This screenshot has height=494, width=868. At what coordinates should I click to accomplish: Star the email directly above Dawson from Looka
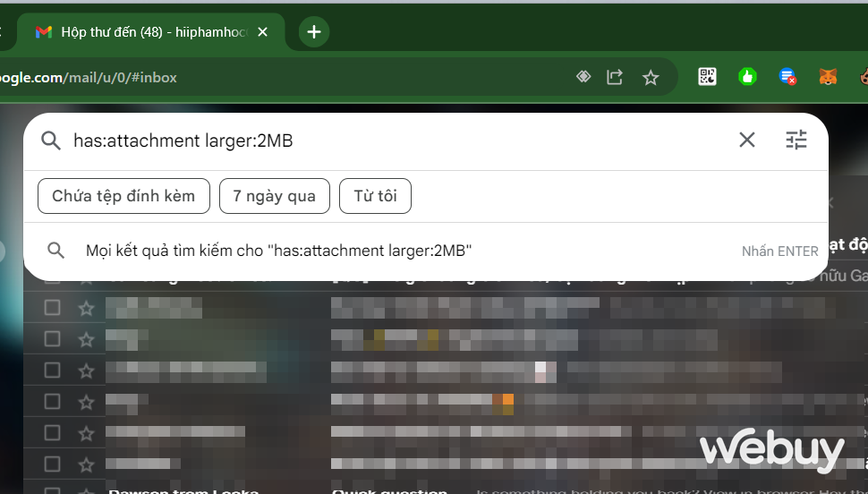(86, 464)
